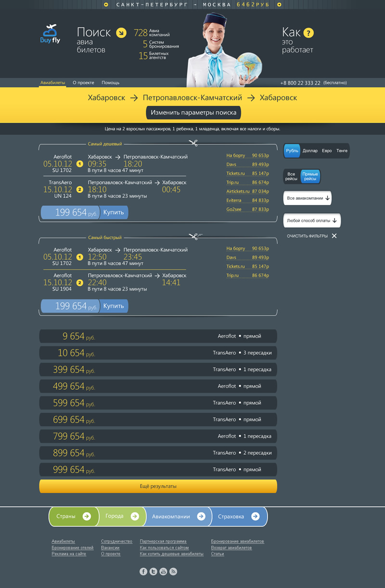This screenshot has height=588, width=385.
Task: Click Возврат авиабилетов footer link
Action: point(231,548)
